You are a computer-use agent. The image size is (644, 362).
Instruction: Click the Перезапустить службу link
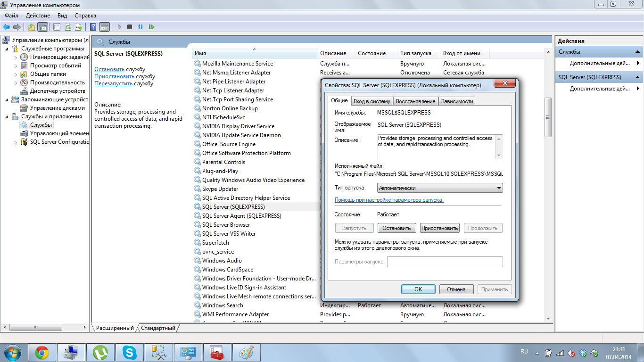click(x=124, y=83)
